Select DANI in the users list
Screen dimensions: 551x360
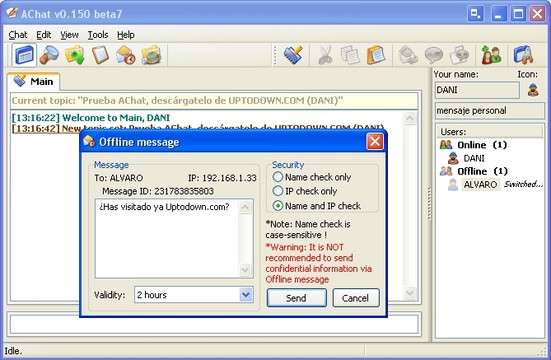pos(474,158)
